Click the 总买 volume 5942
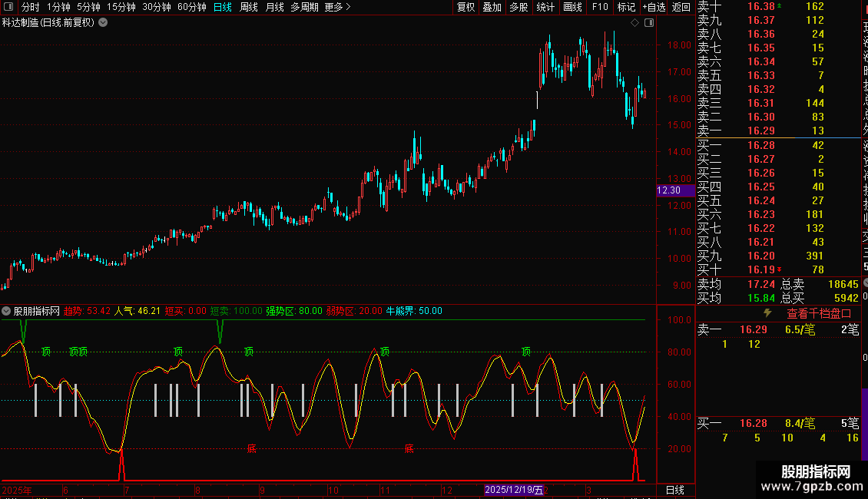 (x=846, y=298)
